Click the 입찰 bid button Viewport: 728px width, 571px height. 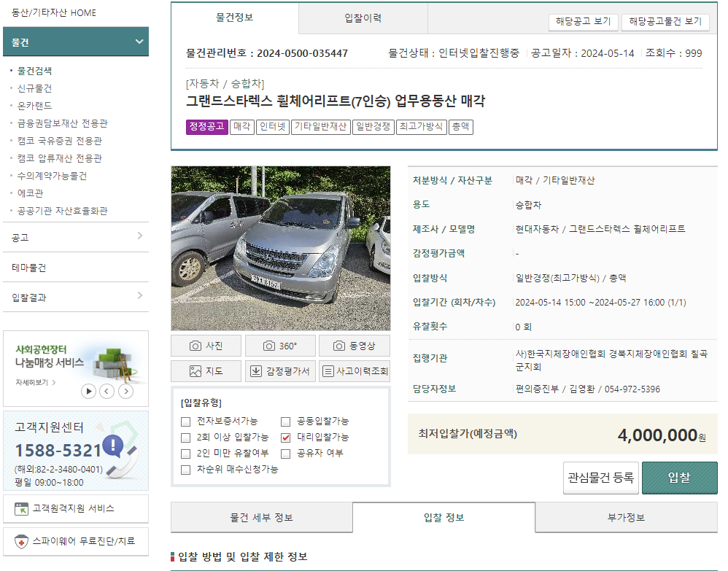[x=679, y=477]
